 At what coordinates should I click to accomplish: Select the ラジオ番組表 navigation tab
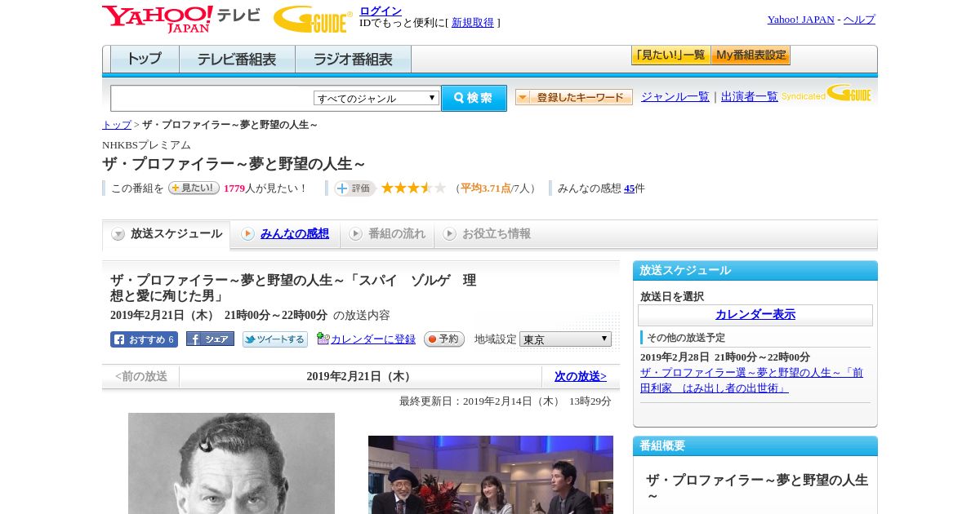tap(353, 60)
